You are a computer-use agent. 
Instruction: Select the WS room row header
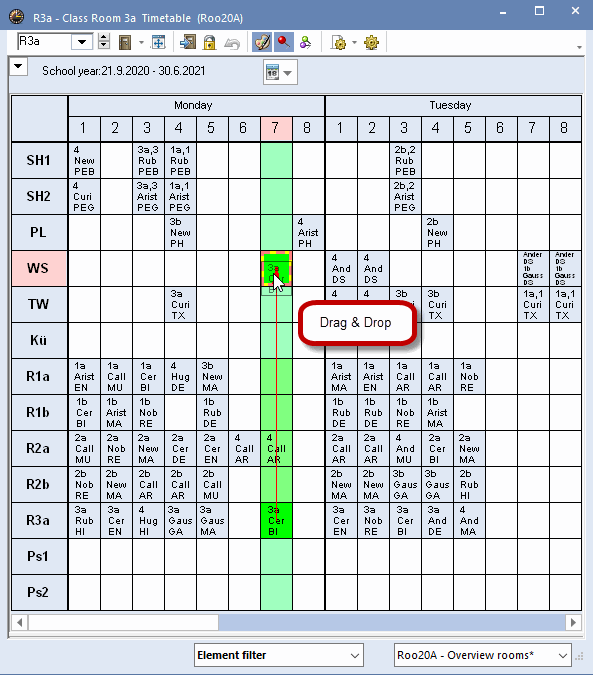point(39,269)
